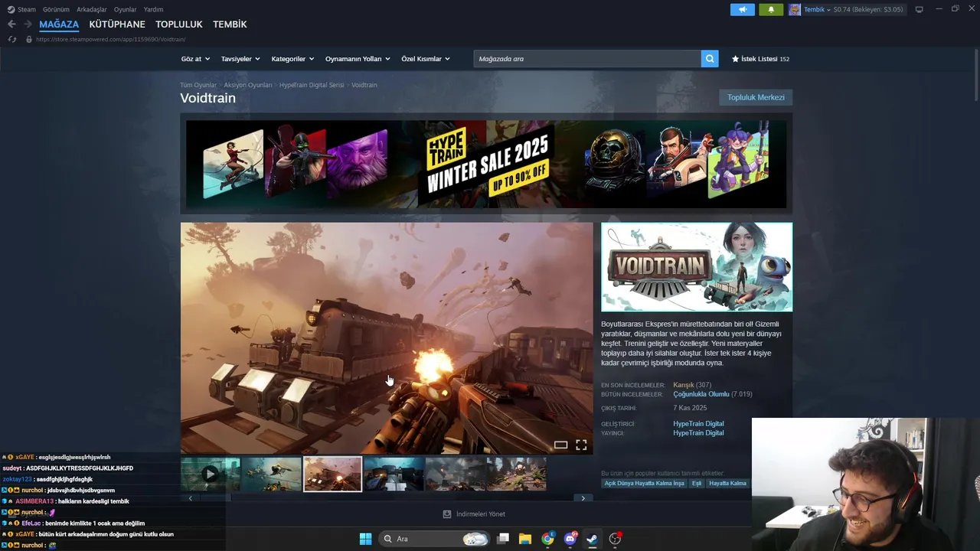980x551 pixels.
Task: Open the Karışık recent reviews link
Action: (683, 385)
